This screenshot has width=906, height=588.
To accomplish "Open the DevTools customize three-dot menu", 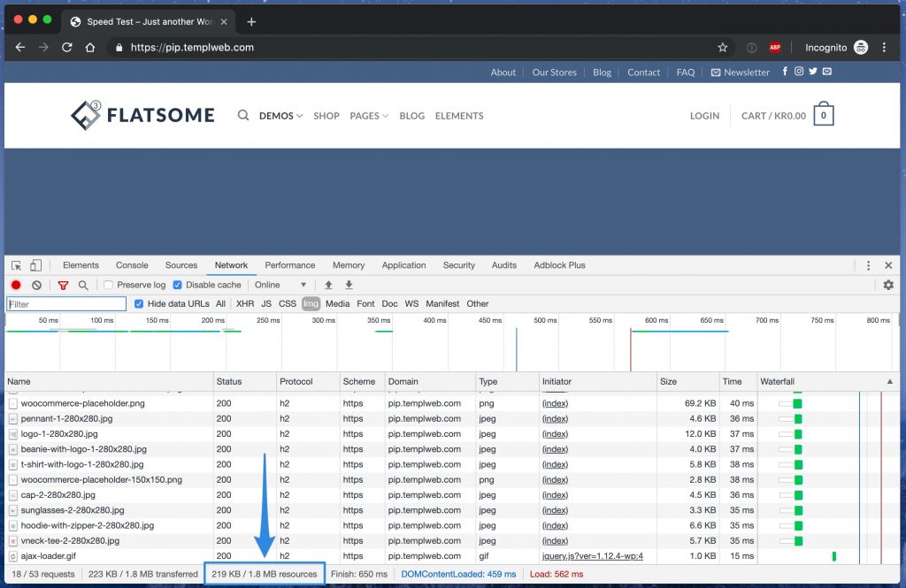I will click(x=868, y=265).
